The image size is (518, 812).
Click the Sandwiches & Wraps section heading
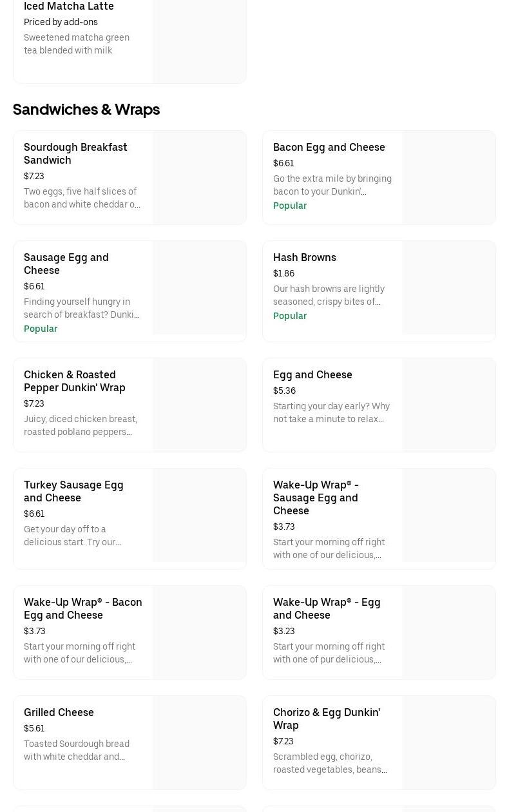pyautogui.click(x=86, y=110)
